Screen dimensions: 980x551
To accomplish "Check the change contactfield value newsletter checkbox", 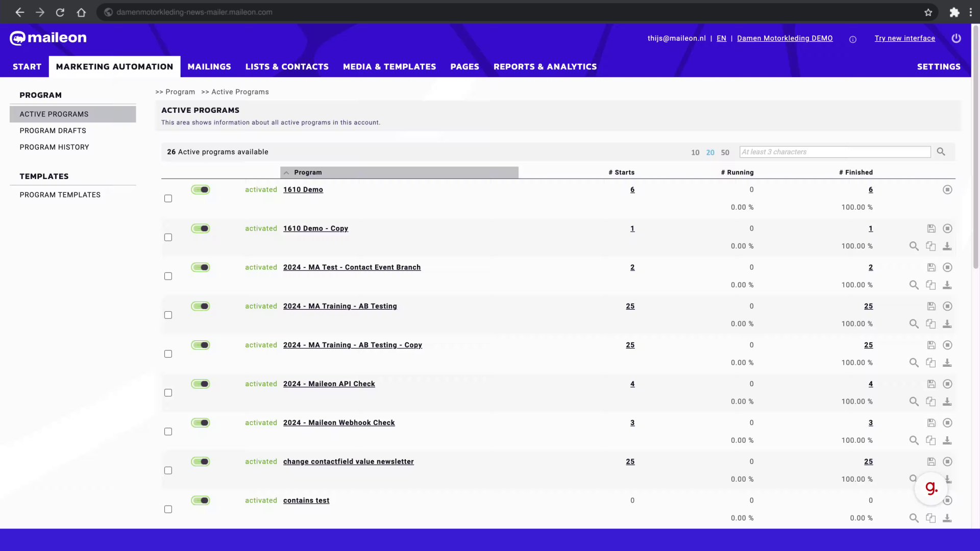I will pos(168,470).
